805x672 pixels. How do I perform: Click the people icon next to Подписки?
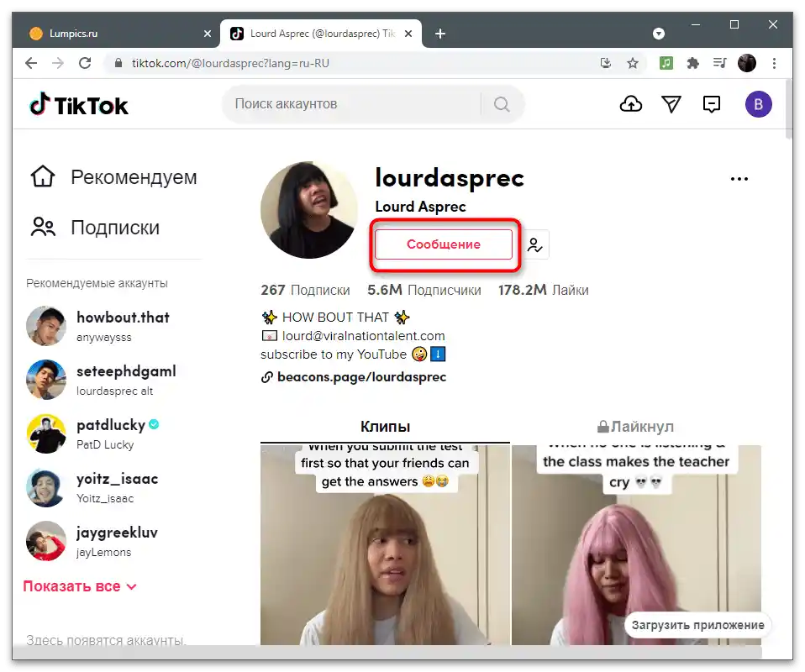pyautogui.click(x=43, y=227)
